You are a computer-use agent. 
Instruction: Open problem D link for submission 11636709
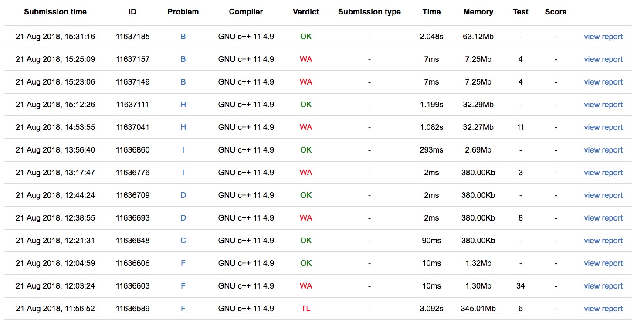(183, 195)
